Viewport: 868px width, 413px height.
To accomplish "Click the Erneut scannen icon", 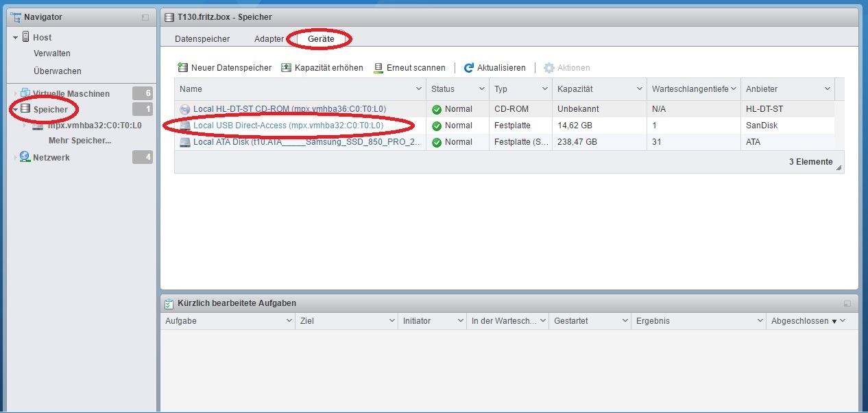I will point(378,68).
